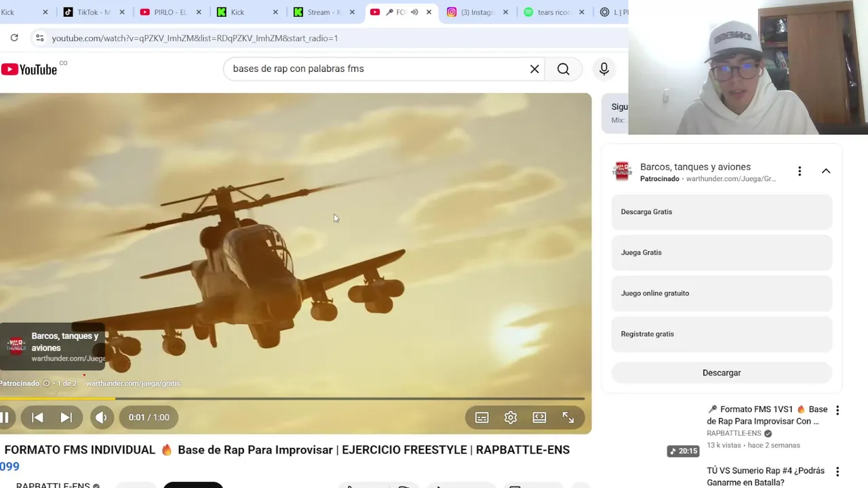Switch to theater mode in the player
This screenshot has width=868, height=488.
point(539,418)
